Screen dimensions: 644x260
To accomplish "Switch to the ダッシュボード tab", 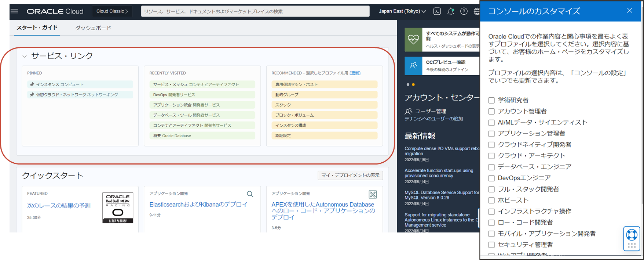I will tap(93, 28).
